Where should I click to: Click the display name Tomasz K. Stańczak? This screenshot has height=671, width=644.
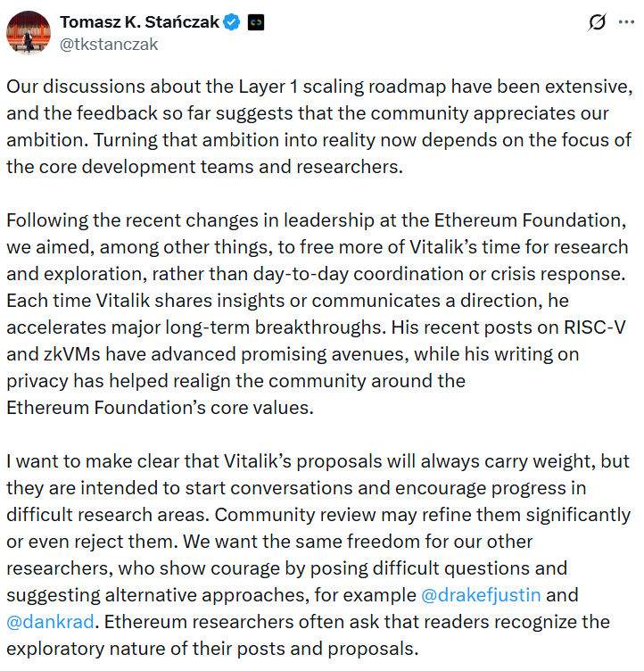[x=139, y=22]
